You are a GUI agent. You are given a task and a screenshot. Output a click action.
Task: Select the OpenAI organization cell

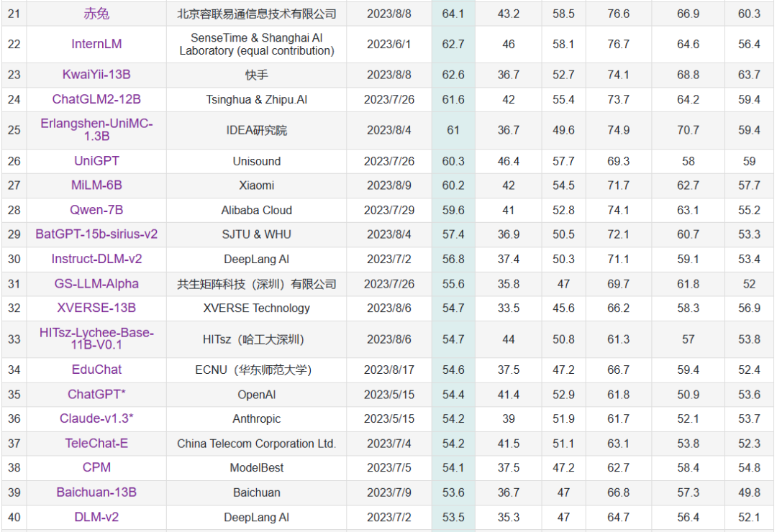click(x=257, y=395)
